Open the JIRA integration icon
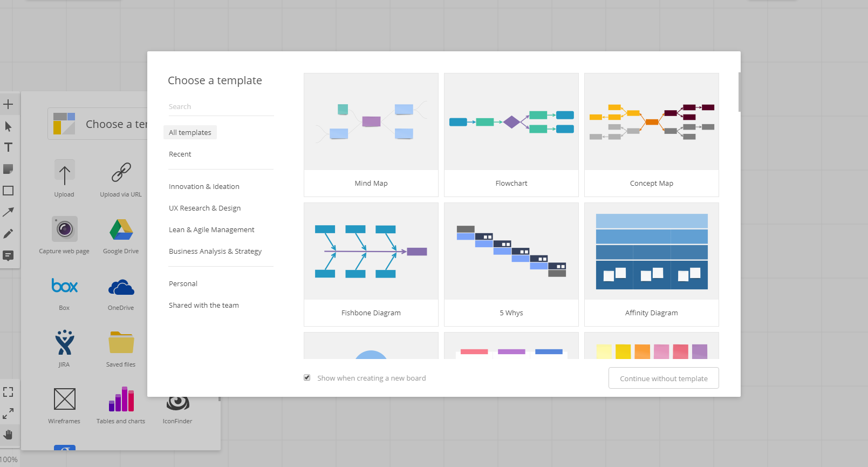This screenshot has height=467, width=868. (64, 343)
